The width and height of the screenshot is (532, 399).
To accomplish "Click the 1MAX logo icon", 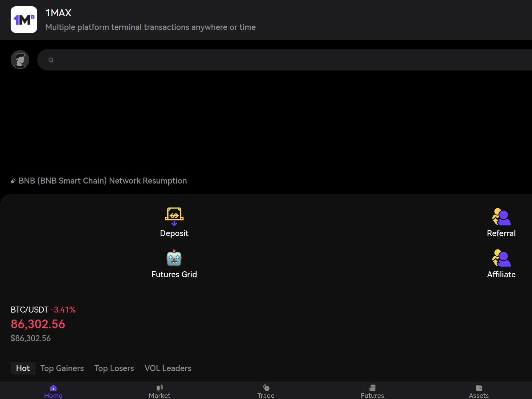I will click(24, 20).
